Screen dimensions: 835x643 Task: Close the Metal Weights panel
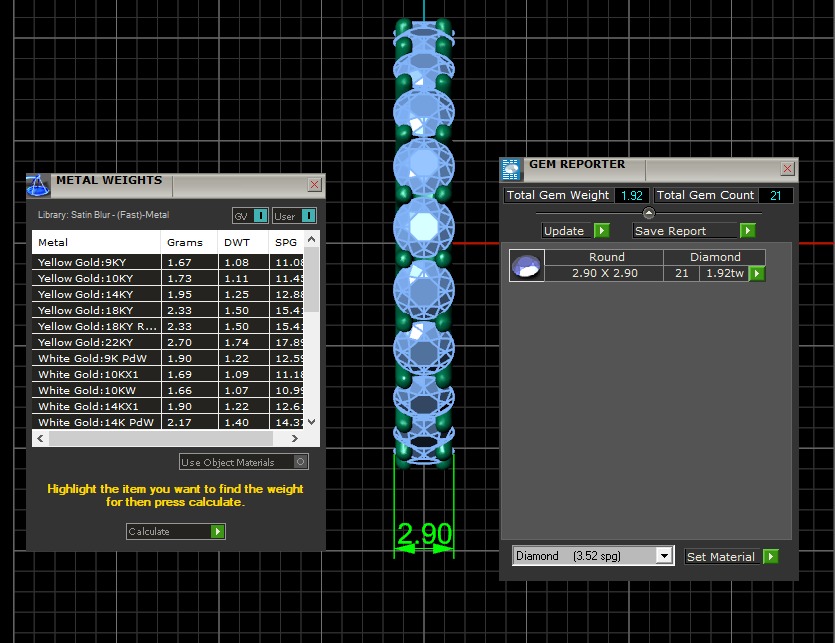tap(314, 184)
